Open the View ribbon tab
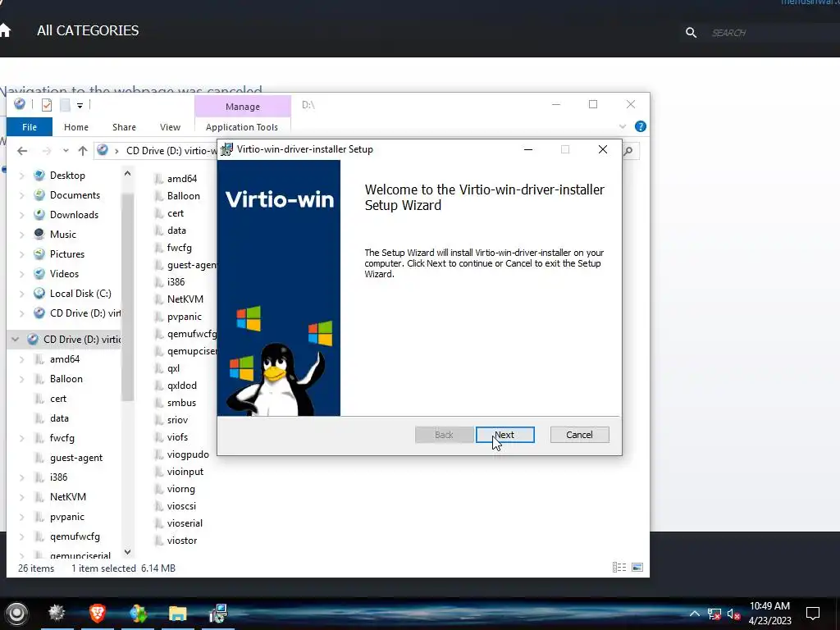Image resolution: width=840 pixels, height=630 pixels. coord(170,127)
